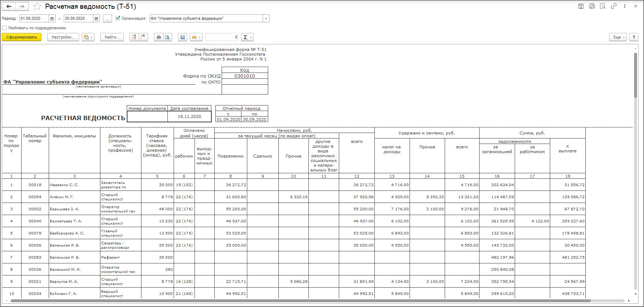Viewport: 644px width, 307px height.
Task: Open help with the question mark button
Action: (634, 37)
